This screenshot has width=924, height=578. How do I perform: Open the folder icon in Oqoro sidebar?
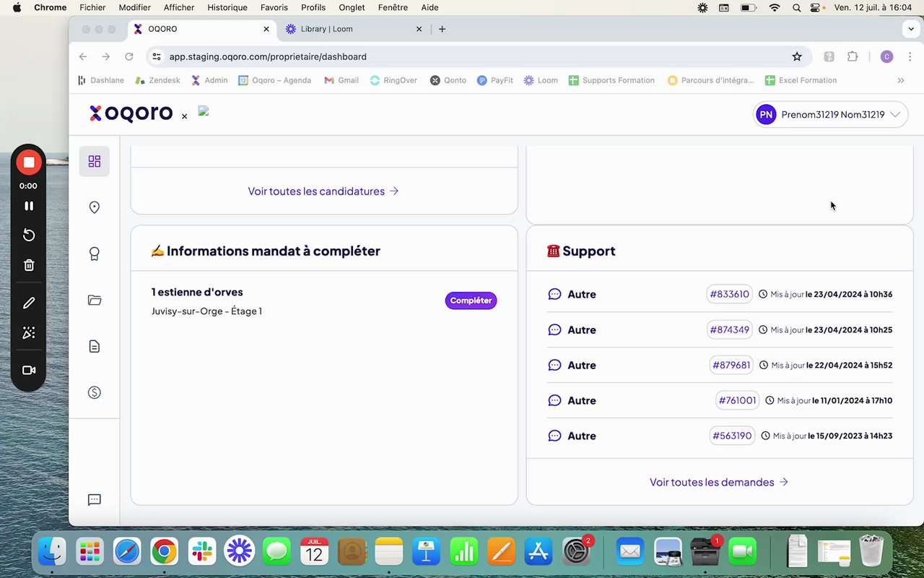click(x=95, y=300)
